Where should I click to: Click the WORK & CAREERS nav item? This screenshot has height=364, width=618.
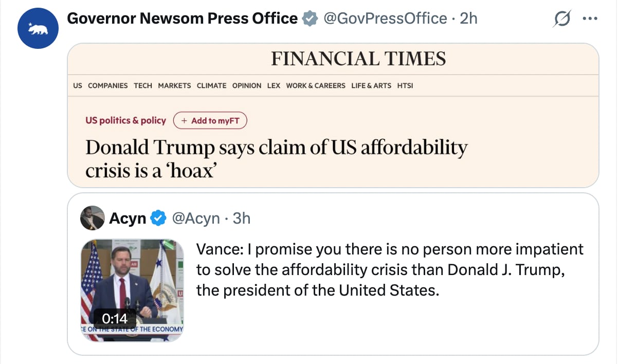pyautogui.click(x=316, y=86)
